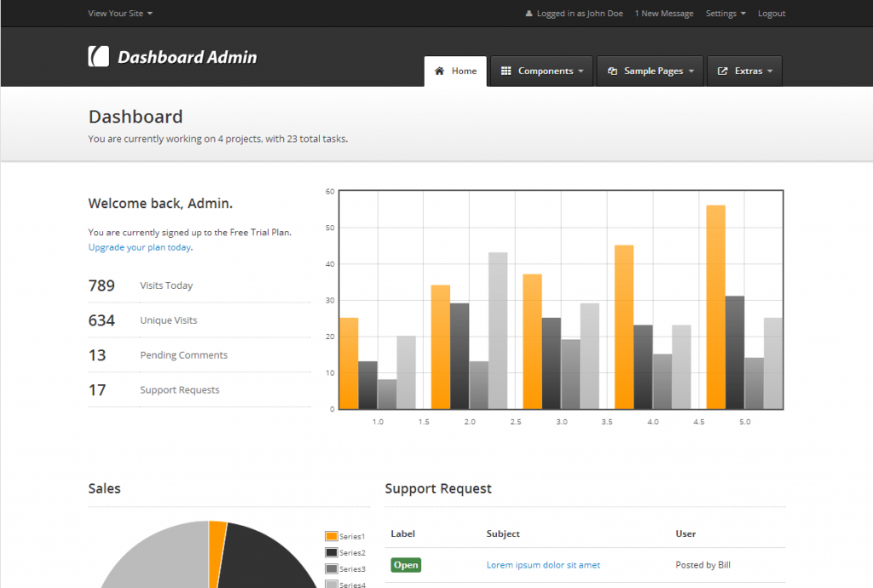Click the tallest orange bar in chart
The image size is (873, 588).
(715, 307)
